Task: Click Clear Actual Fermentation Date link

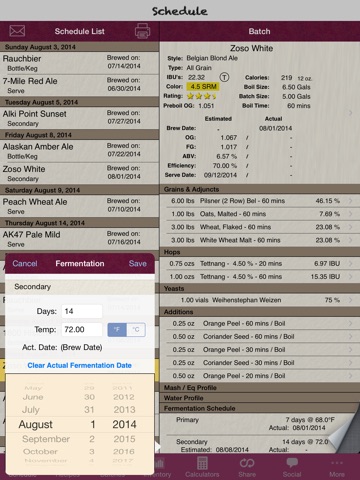Action: point(80,365)
